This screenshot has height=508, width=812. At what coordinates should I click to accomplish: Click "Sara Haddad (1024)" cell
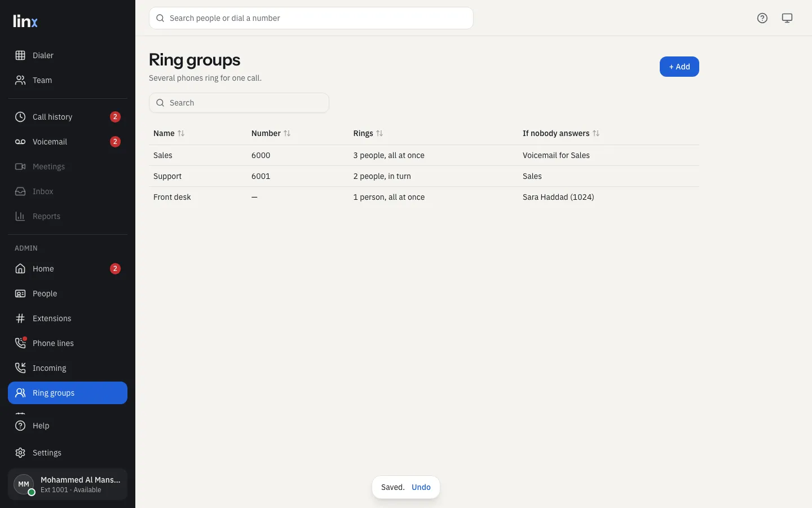coord(558,197)
